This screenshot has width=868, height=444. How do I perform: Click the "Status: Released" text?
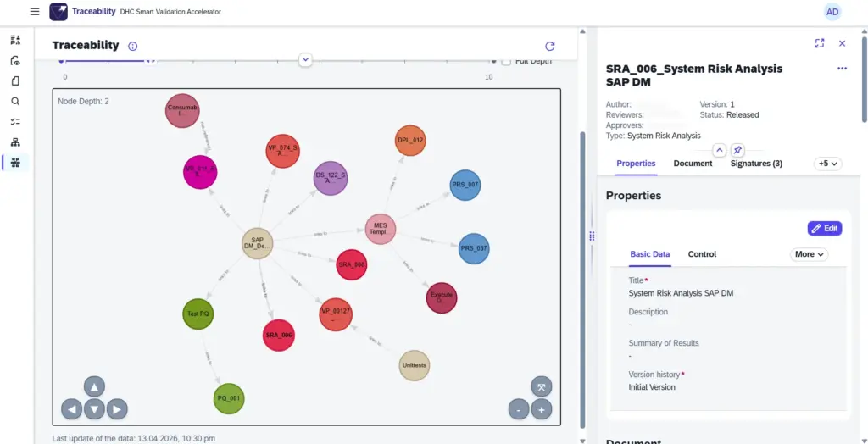[729, 114]
